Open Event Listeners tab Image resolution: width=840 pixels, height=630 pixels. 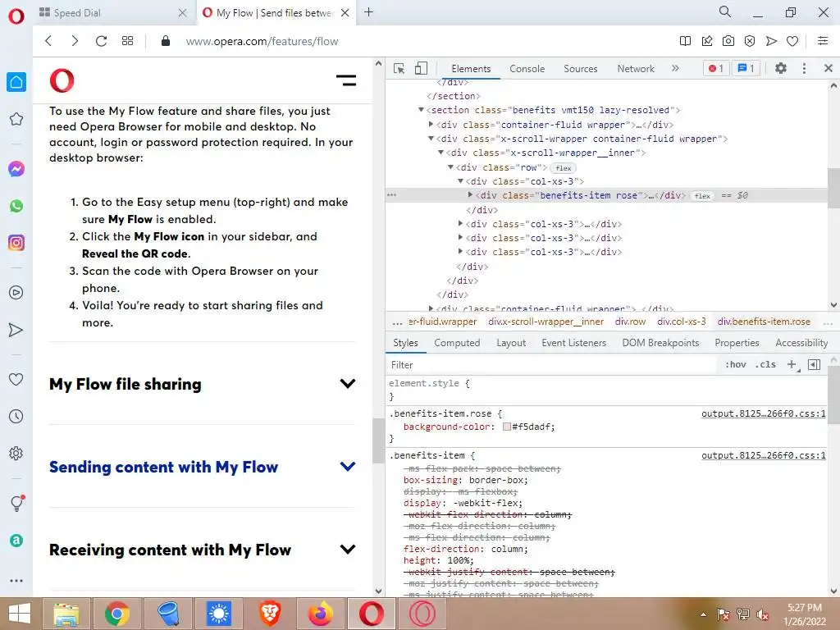point(573,343)
